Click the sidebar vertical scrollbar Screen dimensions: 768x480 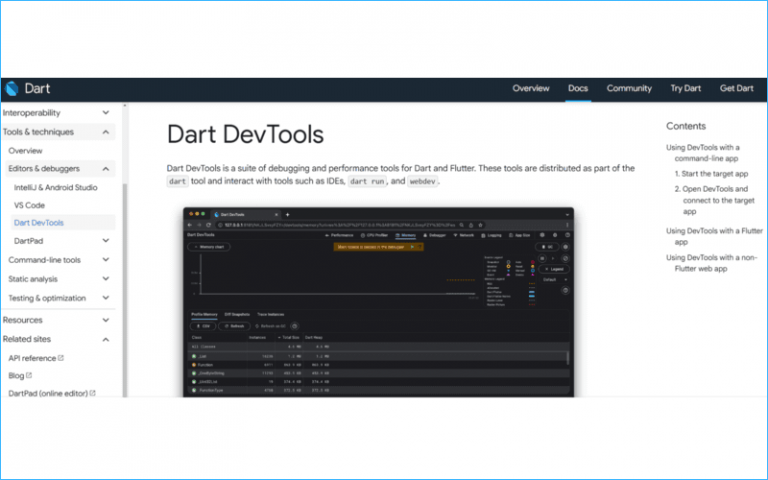[124, 290]
